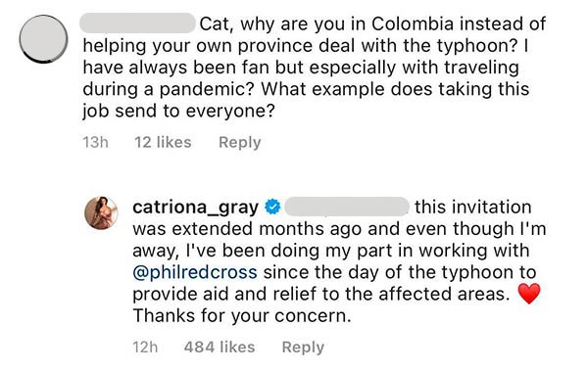Open catriona_gray's profile picture

(x=101, y=212)
